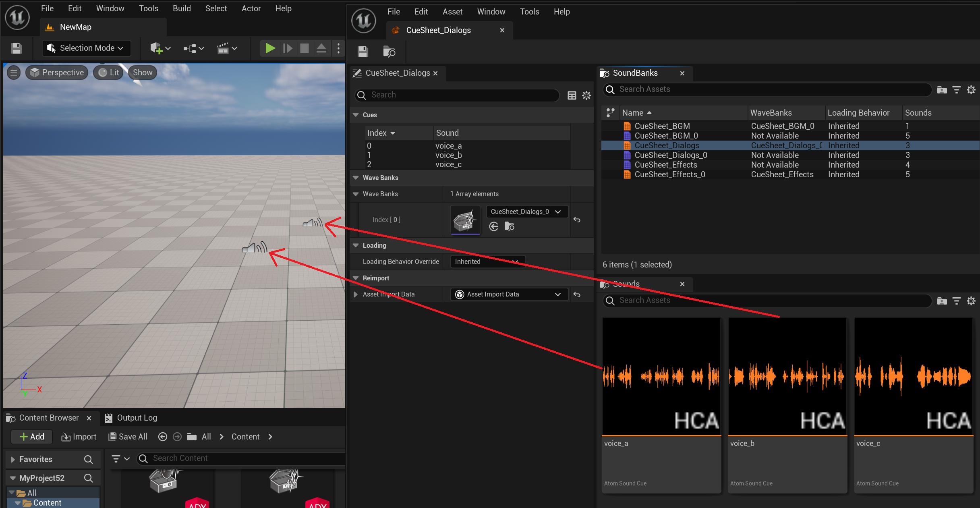Click 'Use selected asset' arrow under Wave Bank
The image size is (980, 508).
[x=494, y=226]
